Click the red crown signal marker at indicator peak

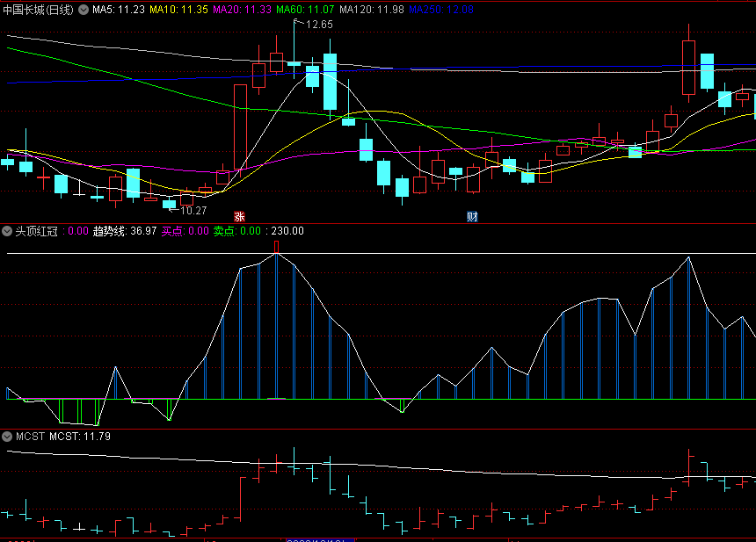point(276,247)
